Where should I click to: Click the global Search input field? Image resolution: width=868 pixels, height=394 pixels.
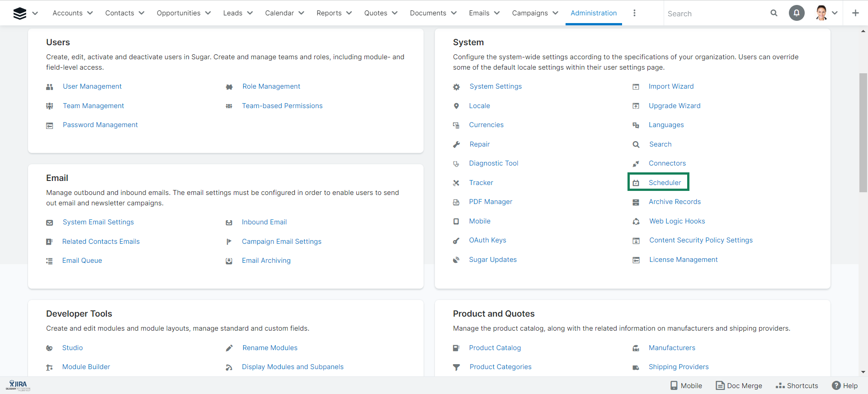717,14
